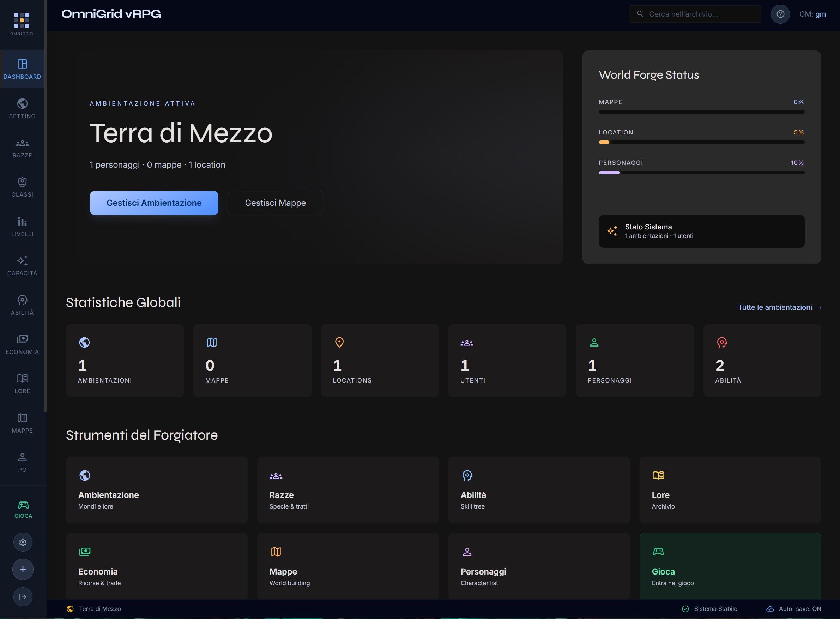Open Tutte le ambientazioni link
This screenshot has width=840, height=619.
click(x=779, y=307)
